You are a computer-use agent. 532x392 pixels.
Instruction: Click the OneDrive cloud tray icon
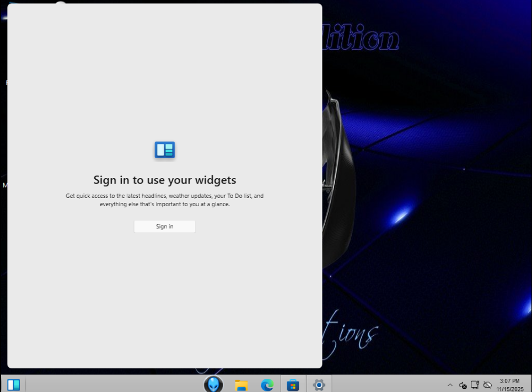click(487, 385)
